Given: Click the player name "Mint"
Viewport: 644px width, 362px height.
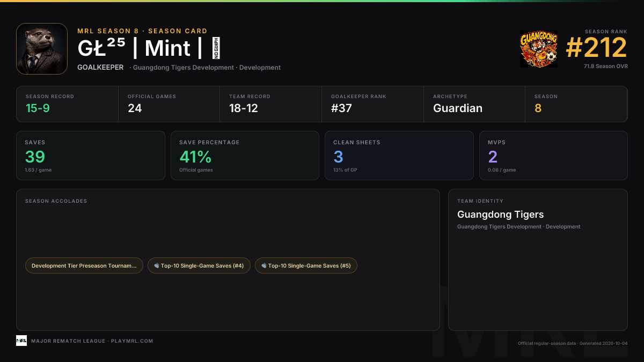Looking at the screenshot, I should [167, 48].
